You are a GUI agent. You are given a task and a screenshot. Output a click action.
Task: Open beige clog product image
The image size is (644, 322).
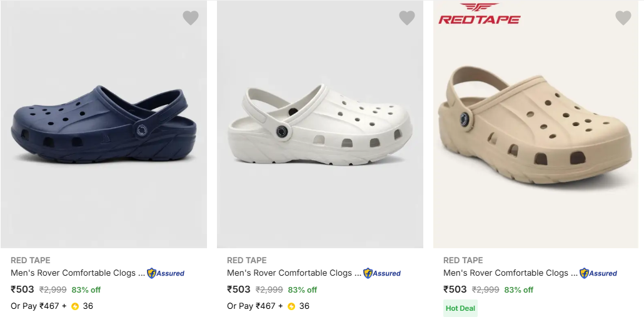pyautogui.click(x=536, y=124)
